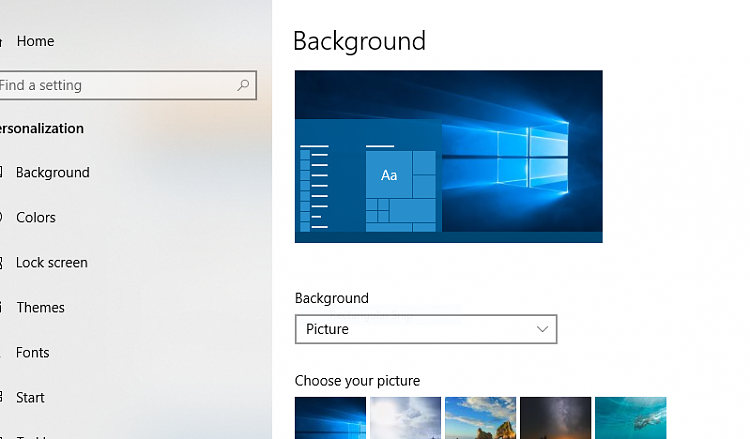Image resolution: width=750 pixels, height=439 pixels.
Task: Choose the underwater swimmer wallpaper thumbnail
Action: point(630,418)
